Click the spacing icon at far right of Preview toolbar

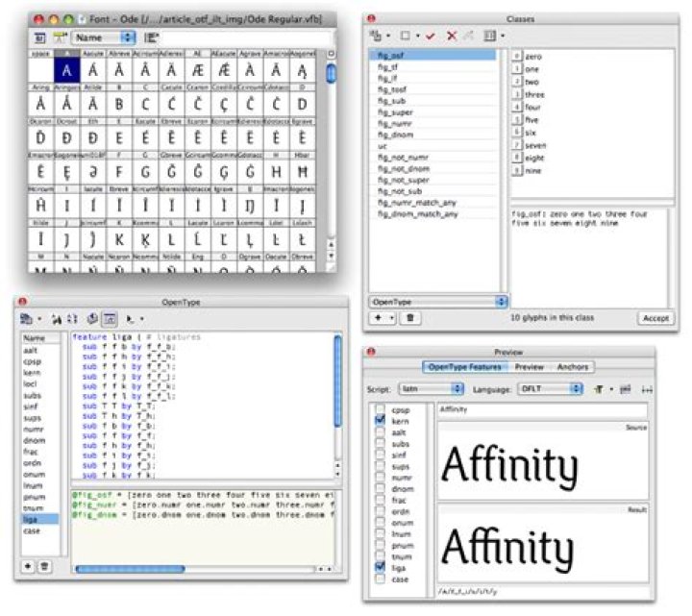pos(647,389)
